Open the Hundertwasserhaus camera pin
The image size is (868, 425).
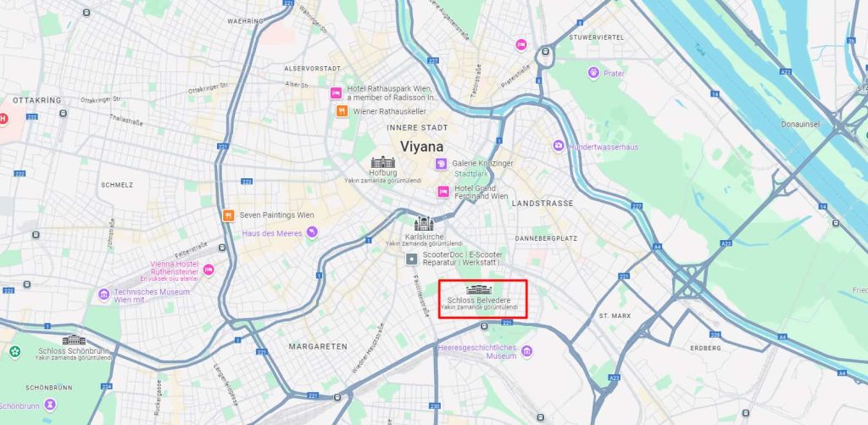(559, 146)
